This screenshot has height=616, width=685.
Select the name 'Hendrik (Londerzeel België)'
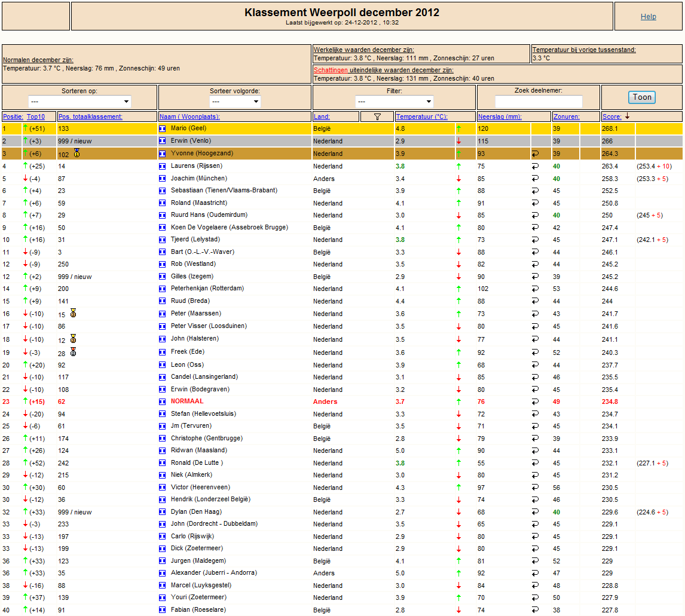(210, 499)
